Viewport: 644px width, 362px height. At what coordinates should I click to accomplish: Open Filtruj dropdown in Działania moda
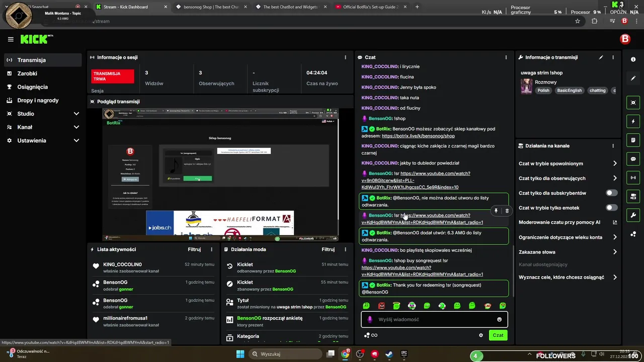[328, 249]
